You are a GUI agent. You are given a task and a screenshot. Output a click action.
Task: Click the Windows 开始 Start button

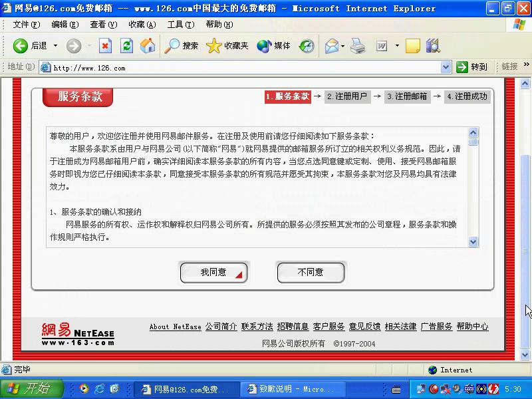pyautogui.click(x=31, y=389)
